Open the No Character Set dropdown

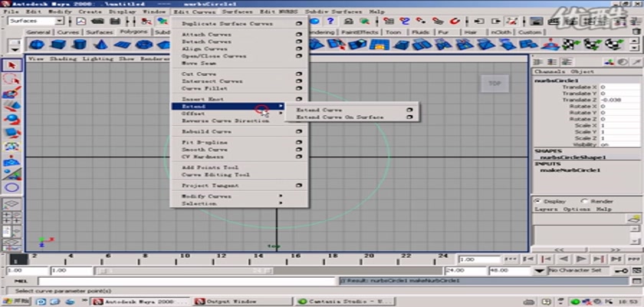[539, 271]
